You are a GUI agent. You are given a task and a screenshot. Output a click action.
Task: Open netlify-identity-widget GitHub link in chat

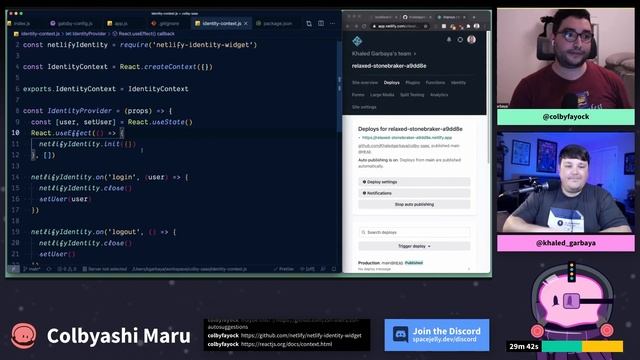[x=301, y=336]
